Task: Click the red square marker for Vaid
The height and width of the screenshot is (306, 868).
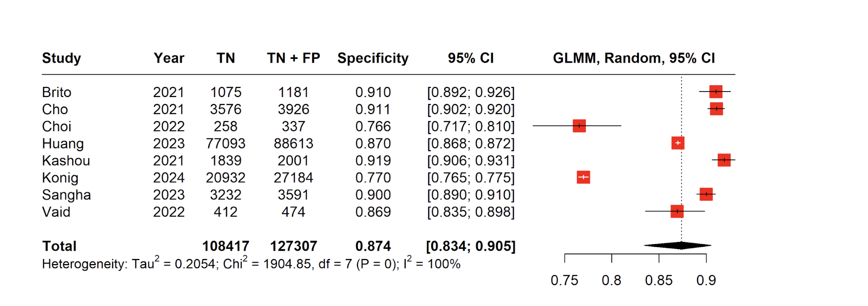Action: [x=677, y=211]
